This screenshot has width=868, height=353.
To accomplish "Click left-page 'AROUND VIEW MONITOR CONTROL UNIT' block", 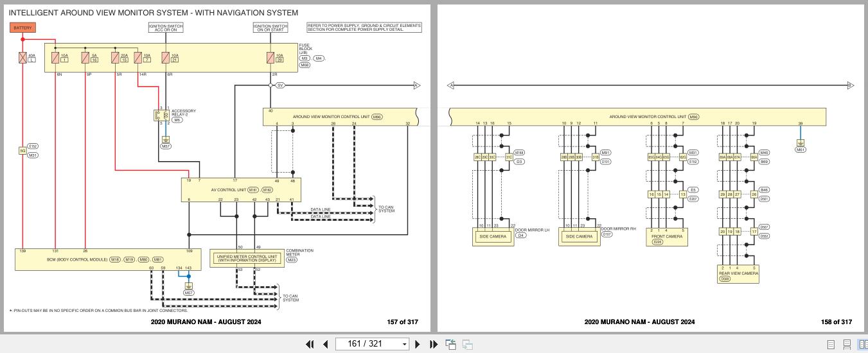I will pyautogui.click(x=340, y=117).
